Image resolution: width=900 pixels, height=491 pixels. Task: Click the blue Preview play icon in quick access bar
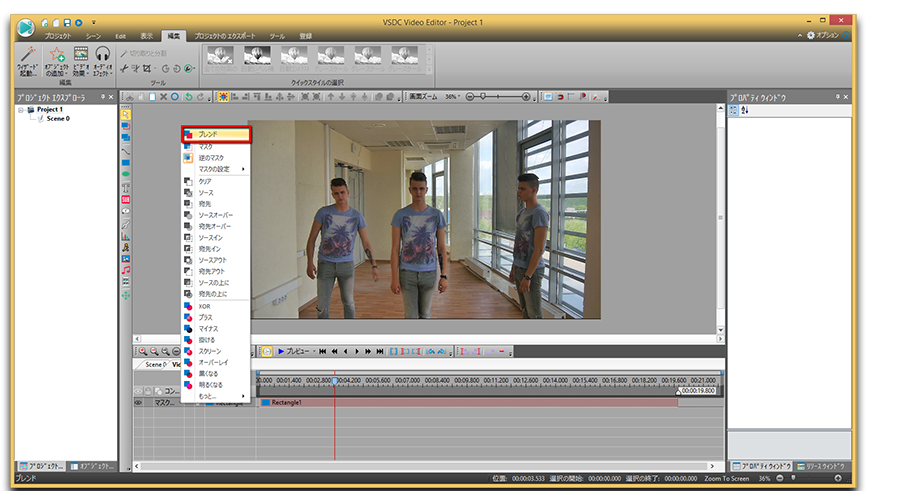tap(79, 23)
